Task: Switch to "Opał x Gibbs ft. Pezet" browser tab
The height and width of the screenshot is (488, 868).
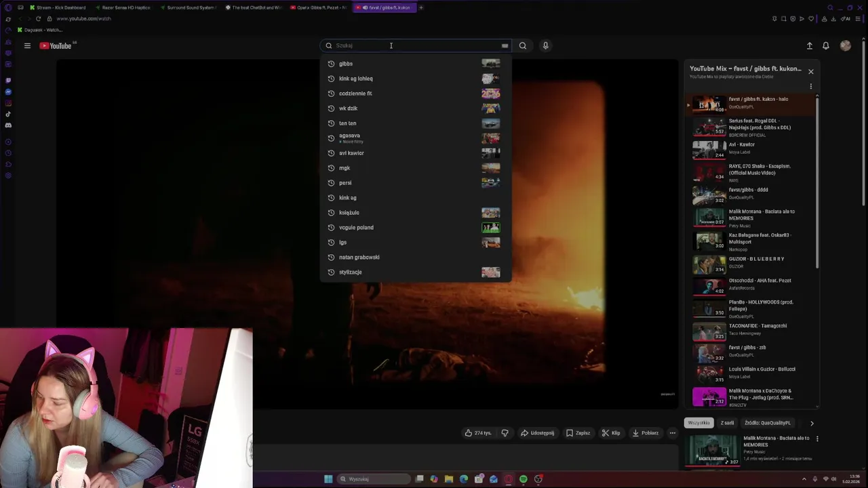Action: click(317, 7)
